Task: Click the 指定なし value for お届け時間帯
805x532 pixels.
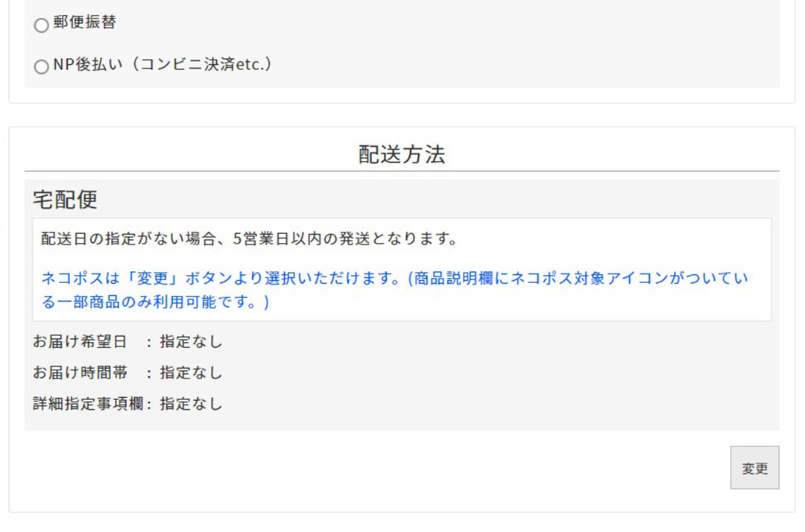Action: click(x=191, y=373)
